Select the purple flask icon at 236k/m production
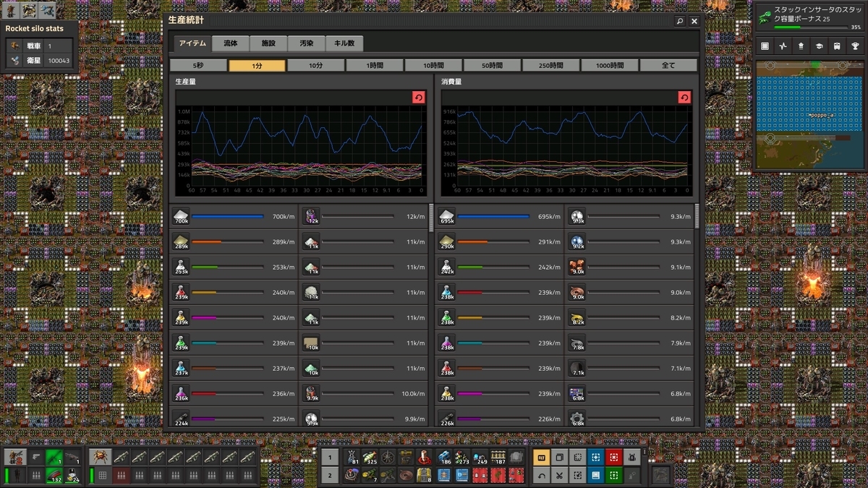Viewport: 868px width, 488px height. click(x=181, y=394)
